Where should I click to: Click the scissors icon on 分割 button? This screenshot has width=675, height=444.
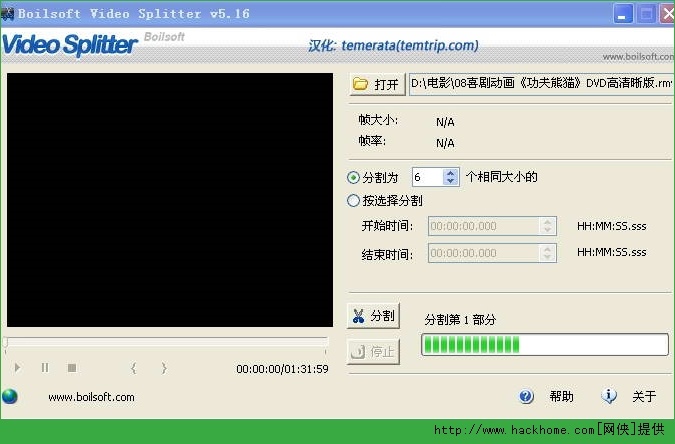(359, 316)
